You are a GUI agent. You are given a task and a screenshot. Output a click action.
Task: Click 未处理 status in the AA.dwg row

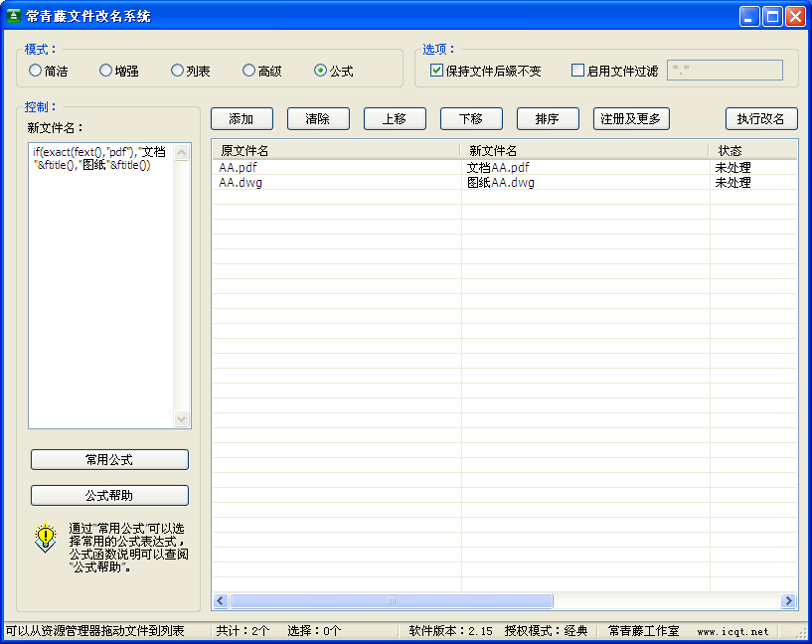(x=732, y=182)
